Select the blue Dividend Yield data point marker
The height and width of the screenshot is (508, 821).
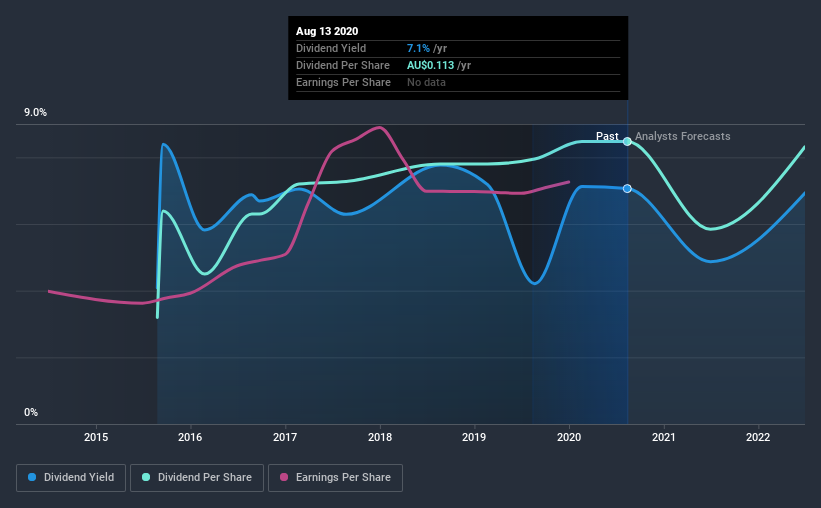pos(627,189)
